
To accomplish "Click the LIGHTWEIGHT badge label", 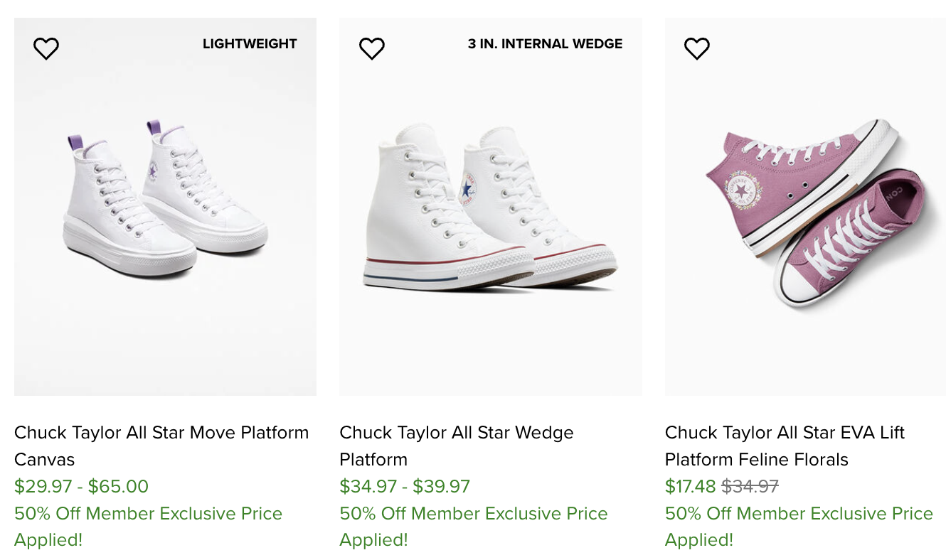I will (x=250, y=44).
